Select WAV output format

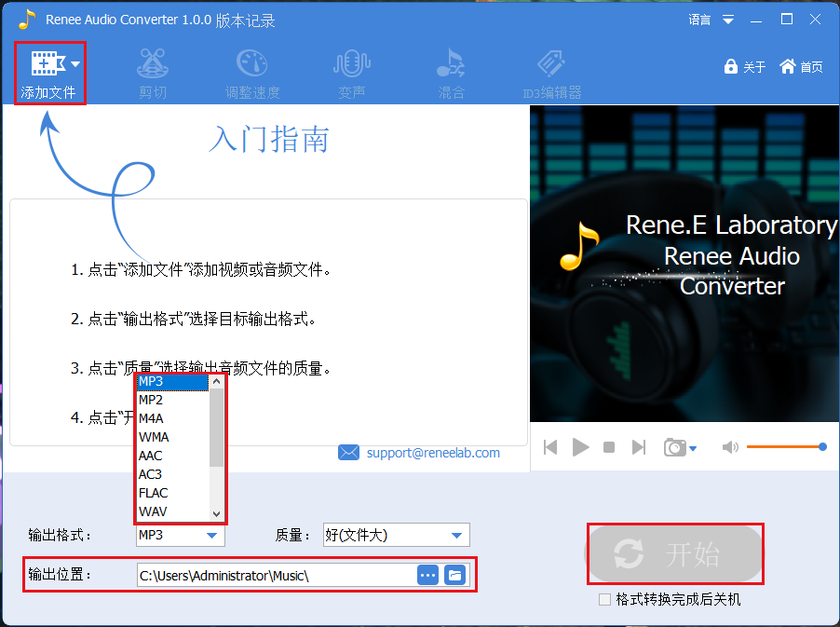coord(172,511)
